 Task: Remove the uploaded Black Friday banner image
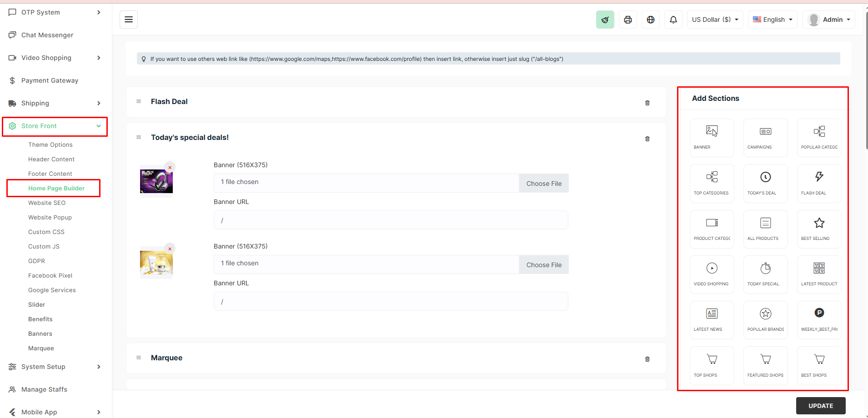point(170,167)
